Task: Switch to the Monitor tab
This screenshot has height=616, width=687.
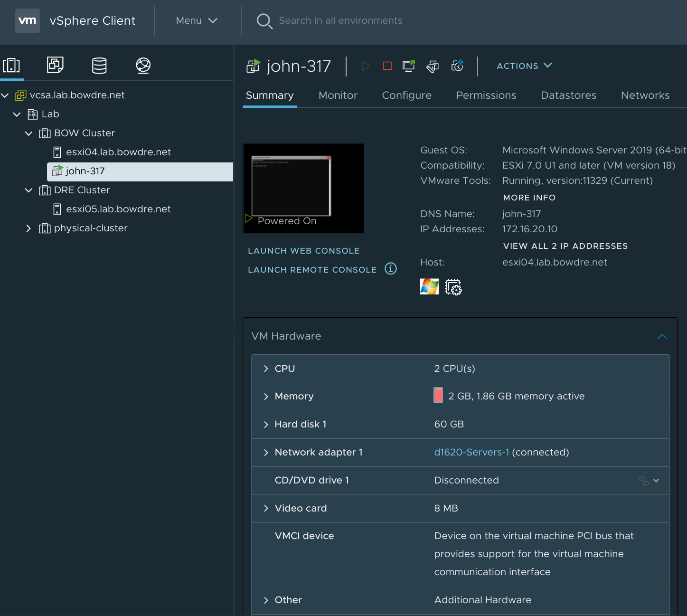Action: click(x=338, y=95)
